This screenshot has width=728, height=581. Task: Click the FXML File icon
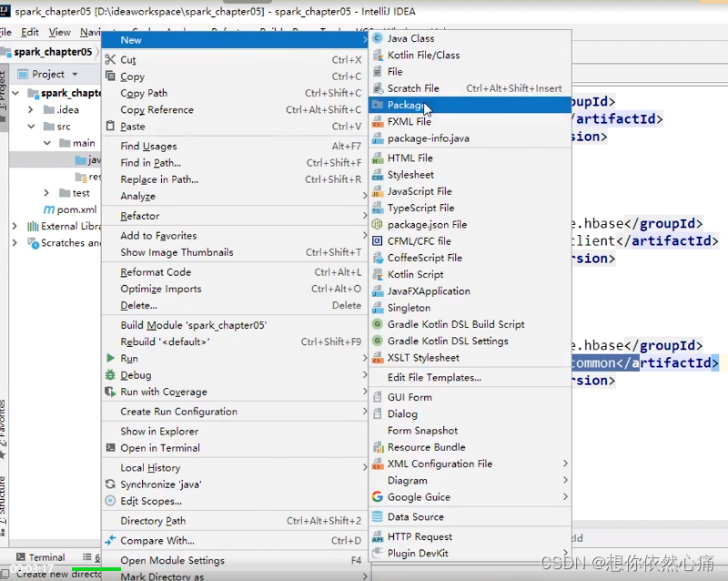point(378,122)
